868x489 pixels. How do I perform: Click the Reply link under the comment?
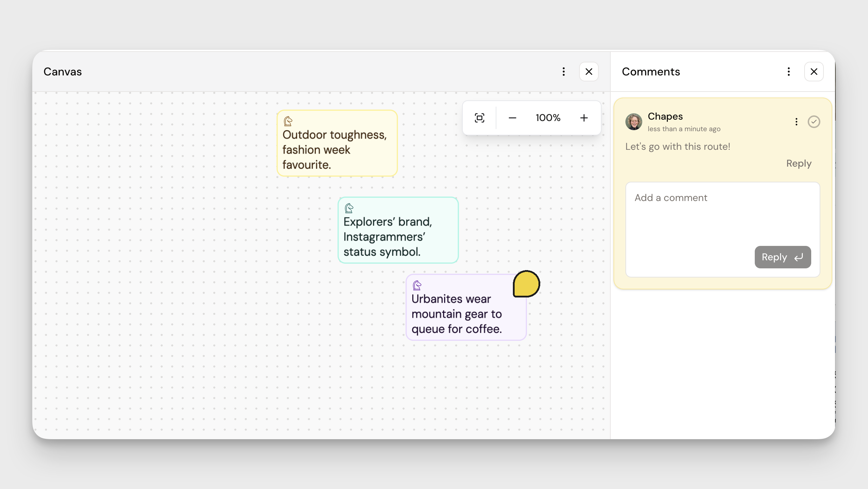[799, 163]
